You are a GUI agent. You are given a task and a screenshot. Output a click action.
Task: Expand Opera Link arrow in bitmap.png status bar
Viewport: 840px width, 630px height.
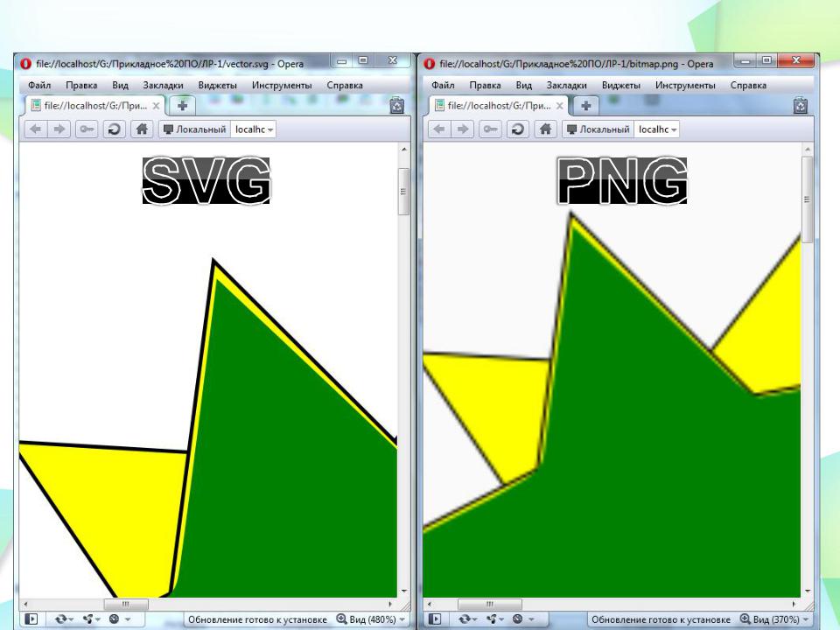[475, 619]
